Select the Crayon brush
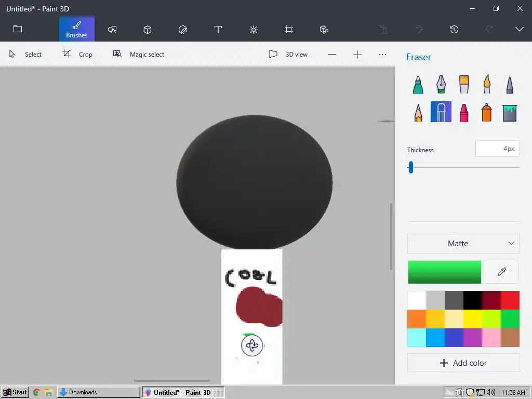 click(x=464, y=113)
